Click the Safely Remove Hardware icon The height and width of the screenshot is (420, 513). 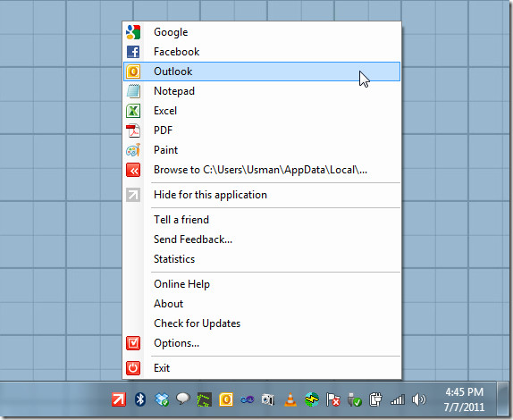[354, 399]
